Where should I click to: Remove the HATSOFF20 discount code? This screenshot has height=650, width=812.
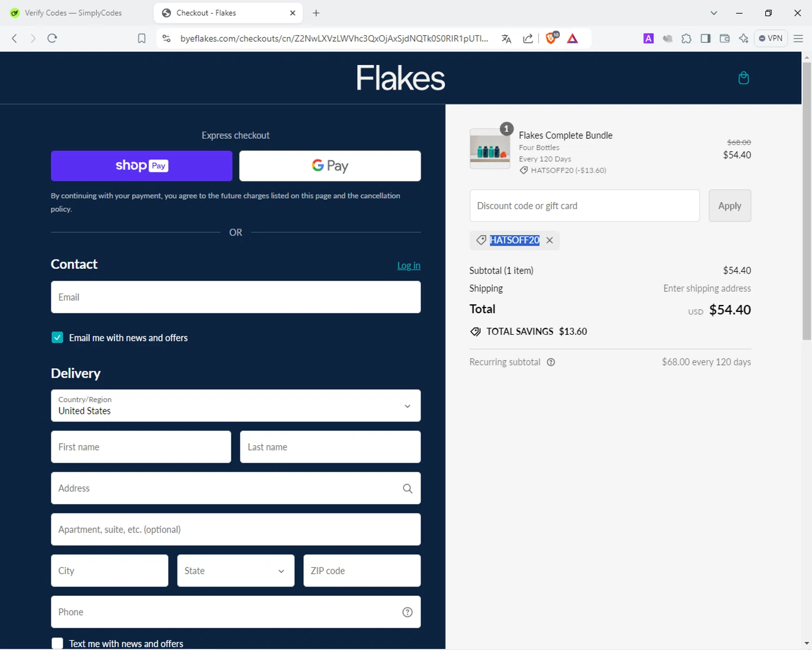[549, 240]
